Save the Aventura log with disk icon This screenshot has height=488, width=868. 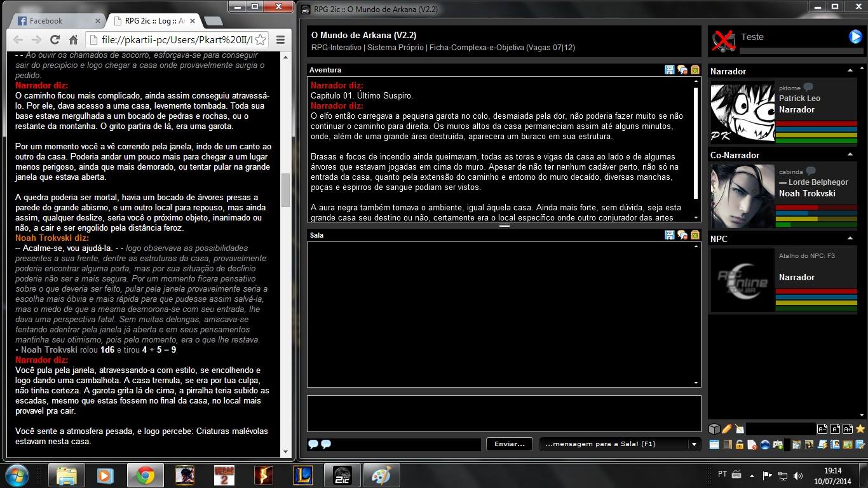click(670, 70)
